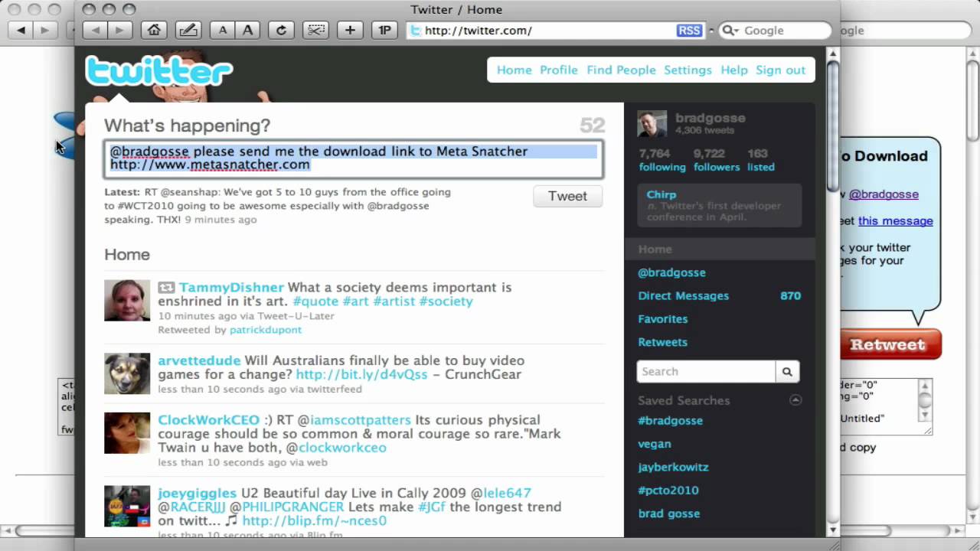Screen dimensions: 980x551
Task: Open Direct Messages in the sidebar
Action: point(683,295)
